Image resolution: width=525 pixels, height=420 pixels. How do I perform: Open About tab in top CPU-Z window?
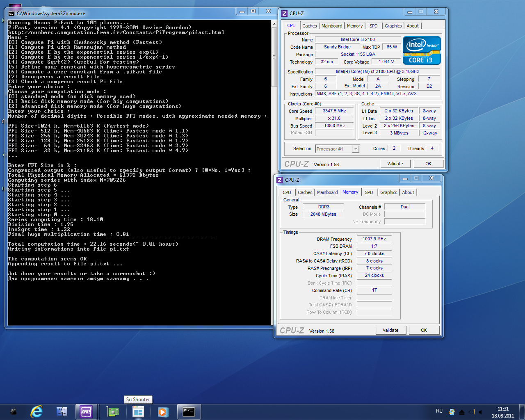(413, 26)
